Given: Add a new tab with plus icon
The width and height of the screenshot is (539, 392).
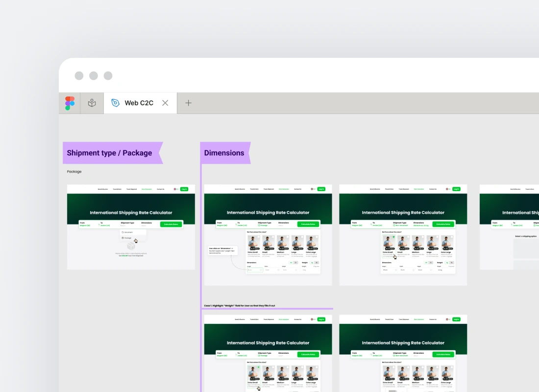Looking at the screenshot, I should [x=188, y=103].
